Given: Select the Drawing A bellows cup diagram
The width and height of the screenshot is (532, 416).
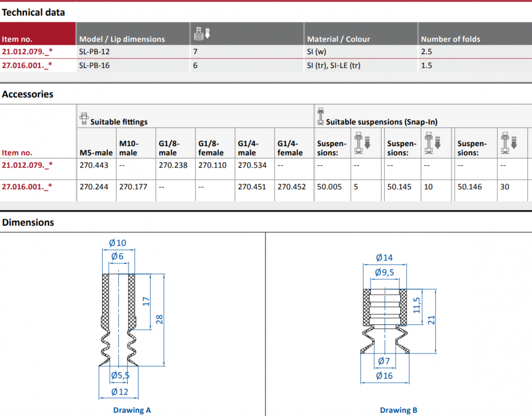Looking at the screenshot, I should (x=118, y=320).
